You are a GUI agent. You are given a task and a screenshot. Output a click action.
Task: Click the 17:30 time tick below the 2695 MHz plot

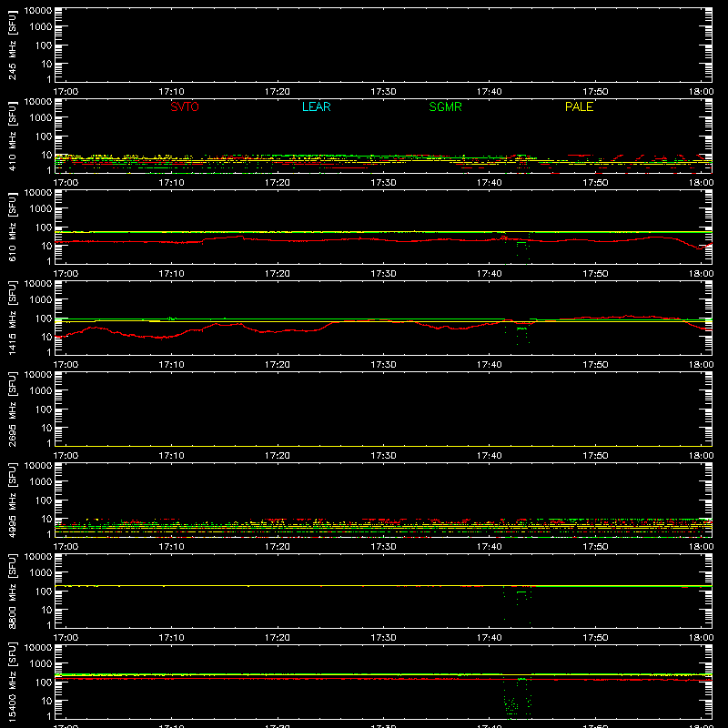click(383, 456)
